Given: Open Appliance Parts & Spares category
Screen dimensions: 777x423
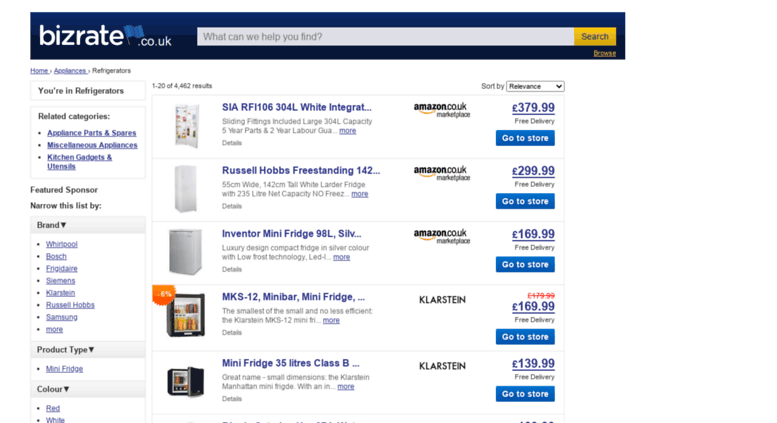Looking at the screenshot, I should 92,133.
